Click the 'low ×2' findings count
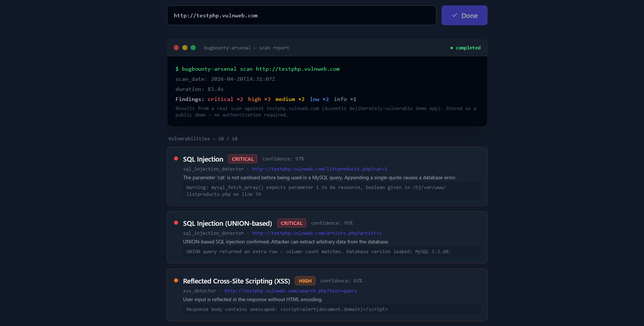This screenshot has width=644, height=326. click(319, 99)
